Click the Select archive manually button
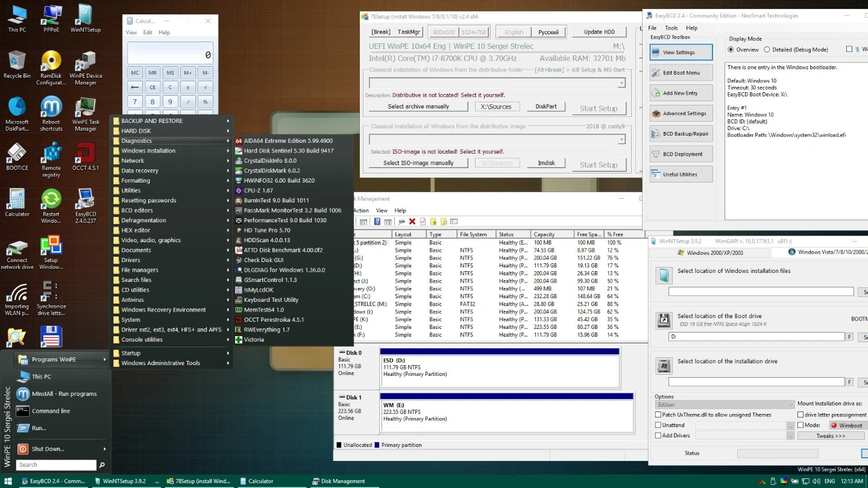 pos(418,107)
